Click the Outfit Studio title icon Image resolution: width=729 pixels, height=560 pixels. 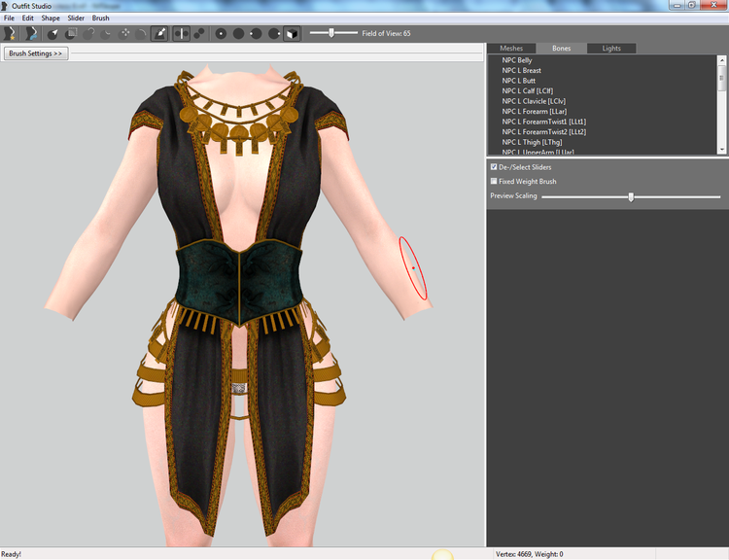click(x=5, y=6)
